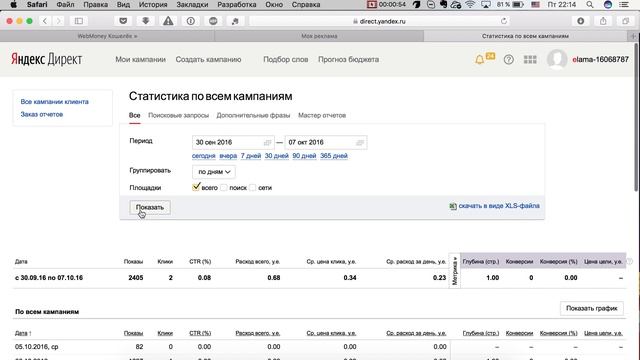This screenshot has width=640, height=360.
Task: Select 7 дней period shortcut
Action: [x=251, y=156]
